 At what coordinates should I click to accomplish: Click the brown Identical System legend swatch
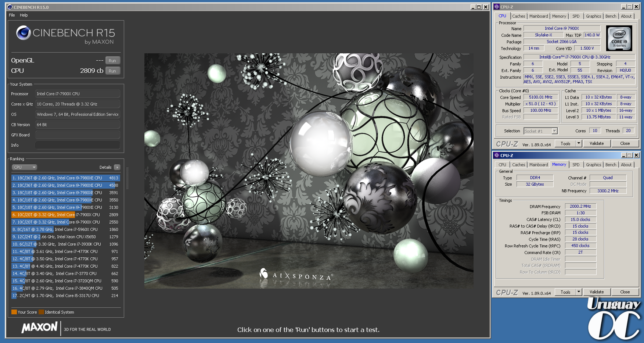coord(41,312)
